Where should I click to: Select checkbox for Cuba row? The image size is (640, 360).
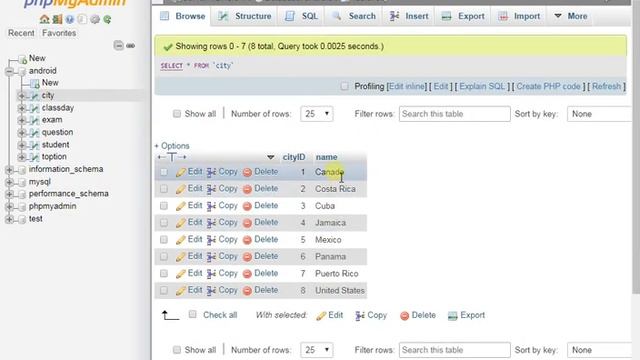pos(164,206)
